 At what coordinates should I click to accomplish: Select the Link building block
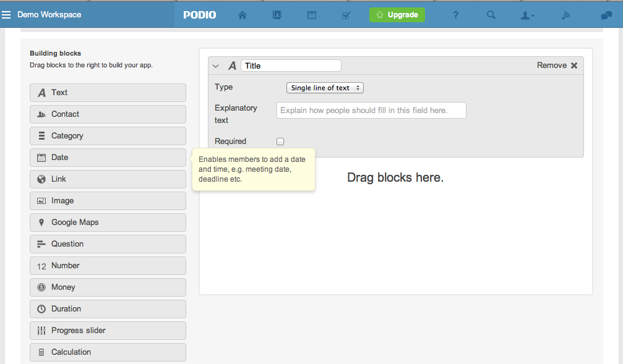(x=108, y=179)
